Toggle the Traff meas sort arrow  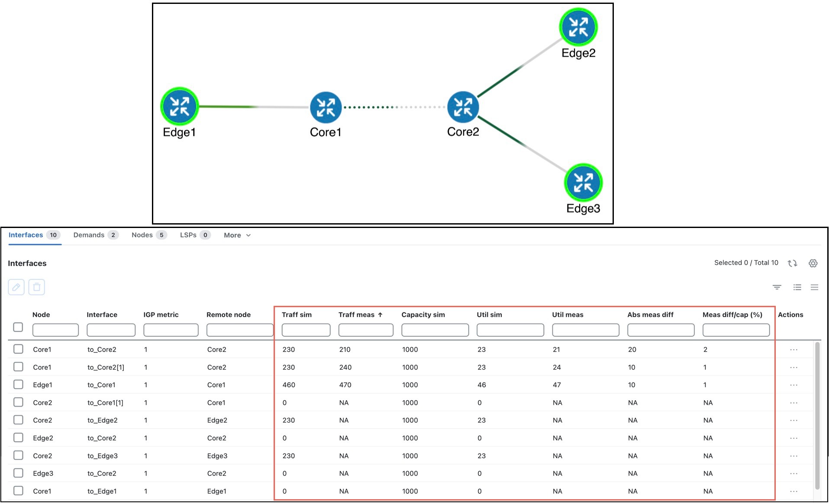(380, 315)
